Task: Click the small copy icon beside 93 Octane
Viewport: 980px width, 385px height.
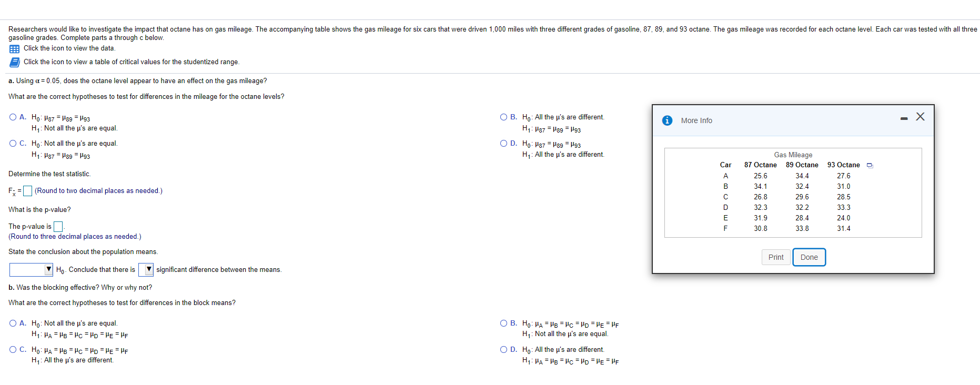Action: (x=870, y=166)
